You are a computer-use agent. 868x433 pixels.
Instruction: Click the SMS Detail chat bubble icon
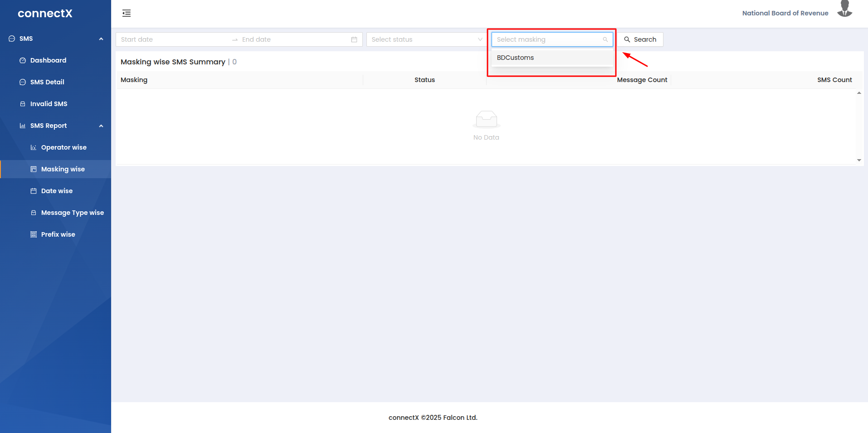click(x=23, y=82)
